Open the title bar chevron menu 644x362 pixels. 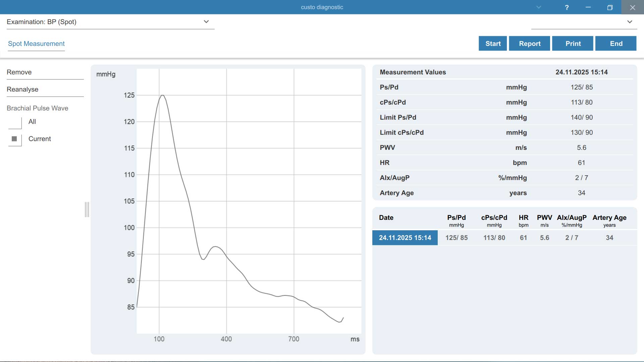pos(539,7)
